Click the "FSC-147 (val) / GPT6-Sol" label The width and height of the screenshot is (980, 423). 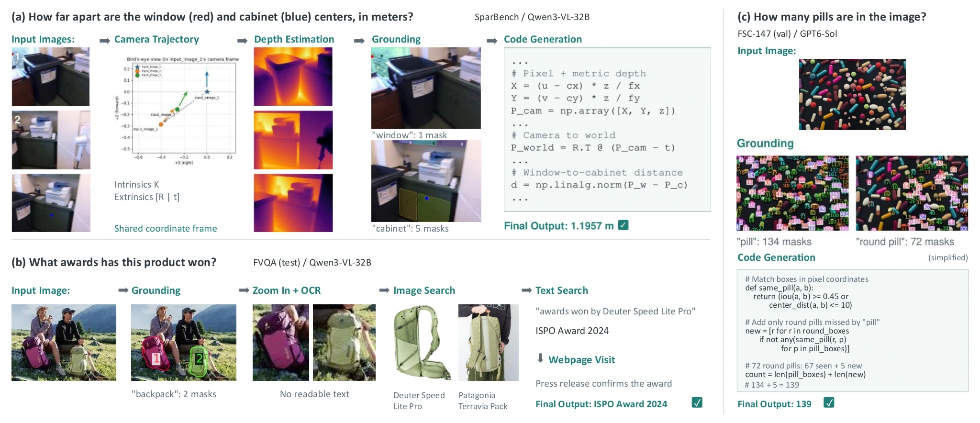[787, 33]
